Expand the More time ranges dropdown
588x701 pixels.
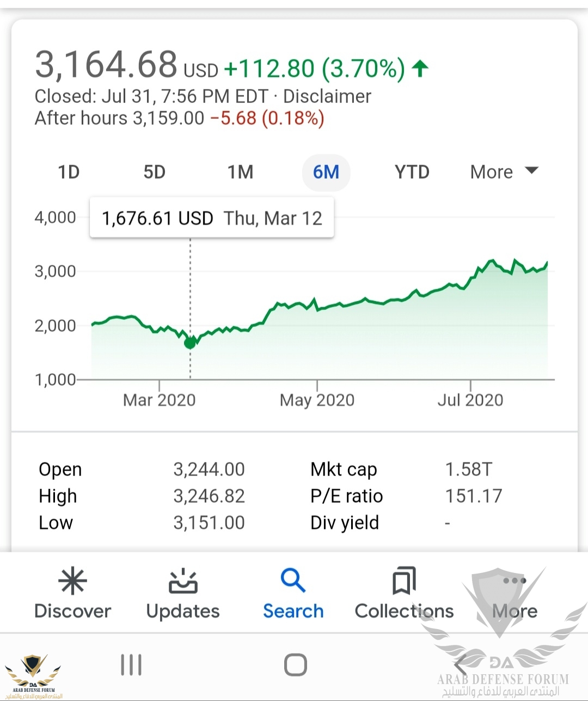504,172
